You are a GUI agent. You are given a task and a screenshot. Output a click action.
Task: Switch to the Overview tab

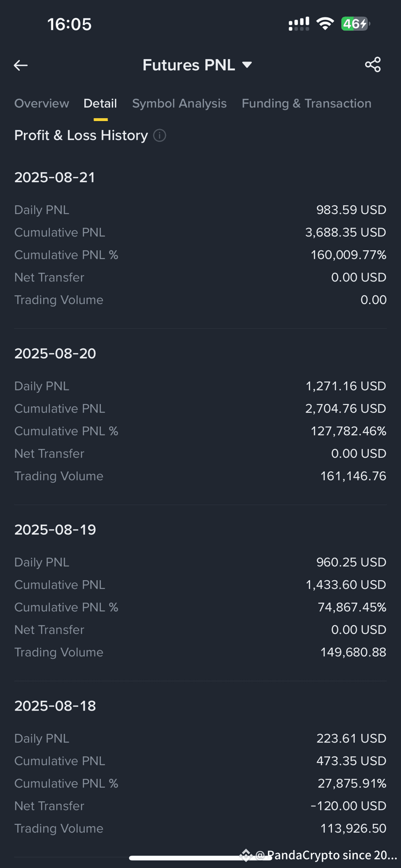42,103
